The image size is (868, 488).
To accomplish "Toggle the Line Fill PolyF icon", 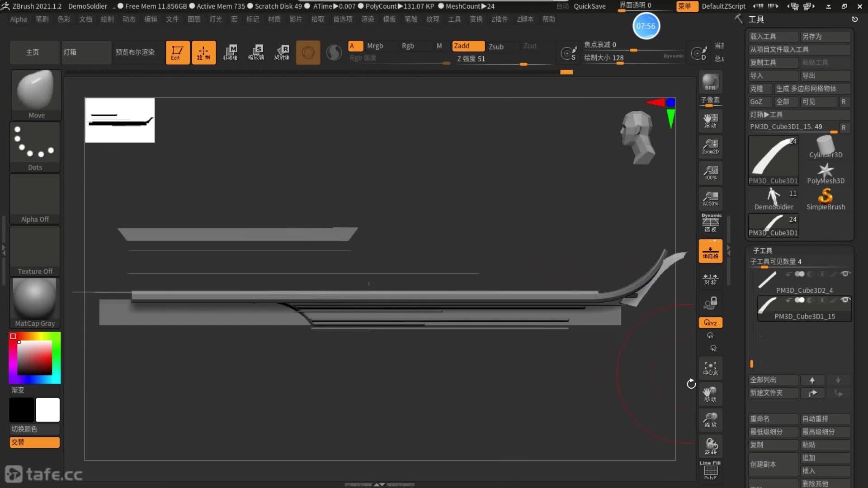I will tap(710, 471).
